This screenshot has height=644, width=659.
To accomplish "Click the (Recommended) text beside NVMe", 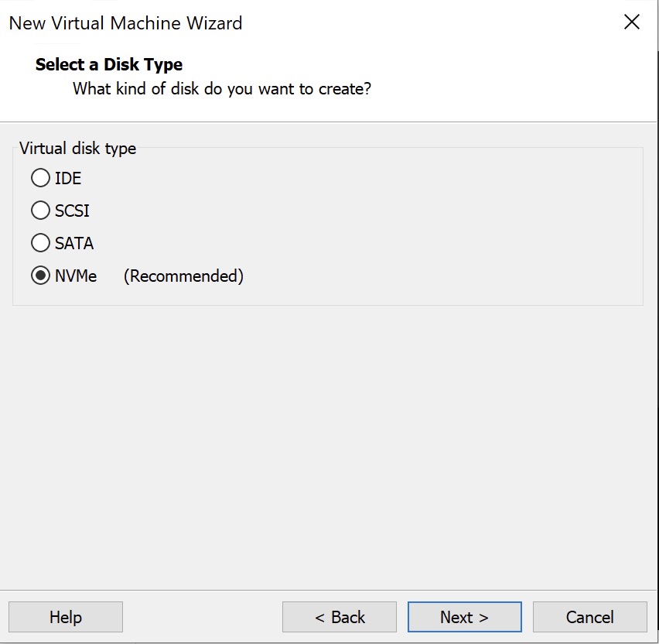I will coord(183,276).
